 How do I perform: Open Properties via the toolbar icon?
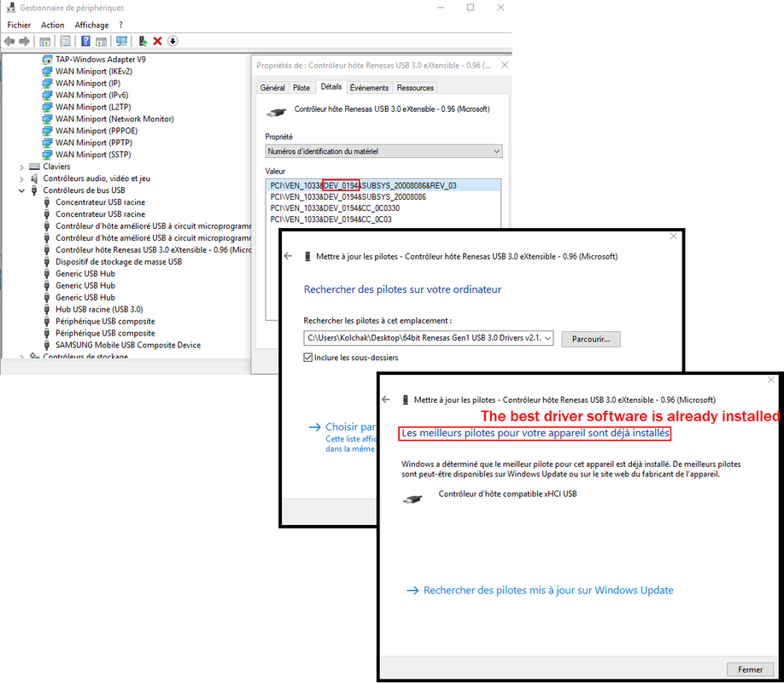tap(65, 41)
